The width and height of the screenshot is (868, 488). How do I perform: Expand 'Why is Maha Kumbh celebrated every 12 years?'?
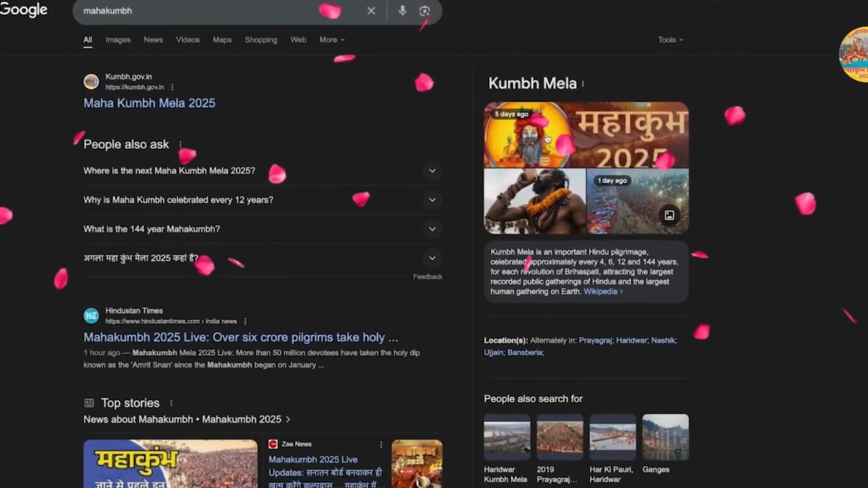(432, 200)
